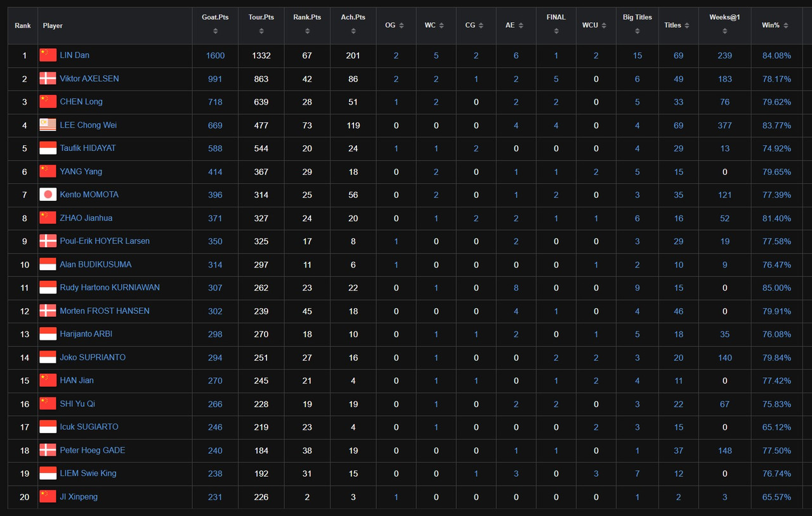812x516 pixels.
Task: Sort by OG column header
Action: [396, 25]
